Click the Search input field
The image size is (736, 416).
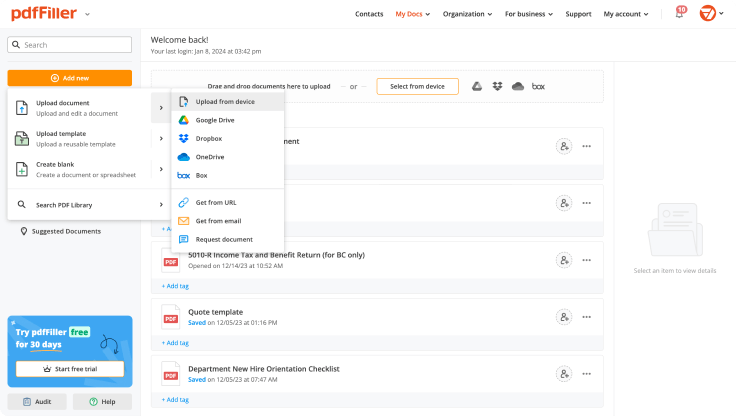pos(69,45)
